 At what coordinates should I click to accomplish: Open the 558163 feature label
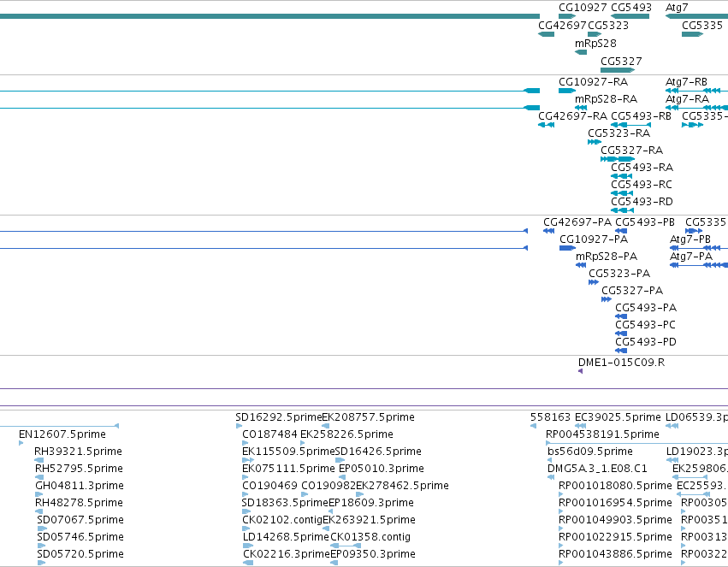point(551,417)
